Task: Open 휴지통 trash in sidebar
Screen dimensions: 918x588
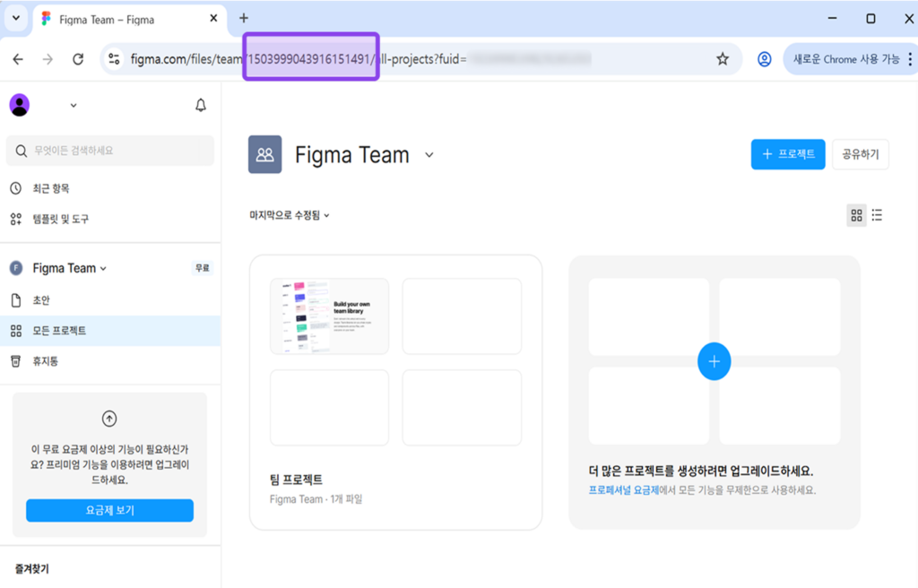Action: 46,361
